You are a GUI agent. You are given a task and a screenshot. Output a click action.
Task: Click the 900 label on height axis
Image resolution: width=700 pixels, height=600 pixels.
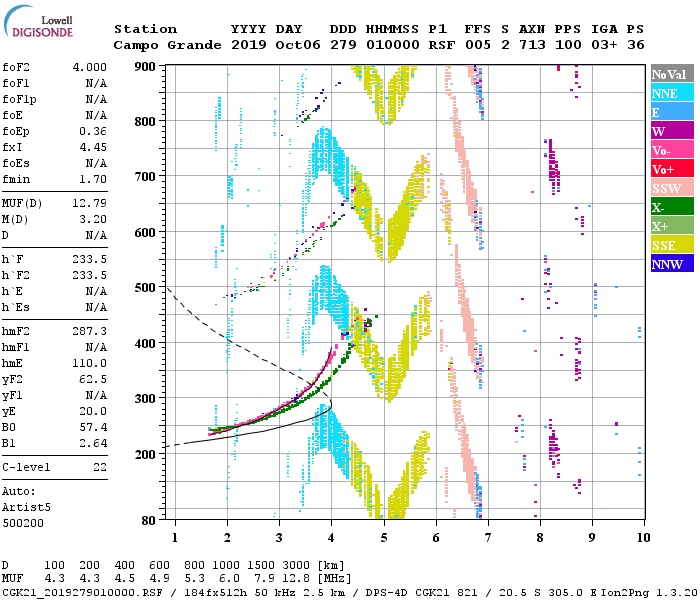pos(146,67)
